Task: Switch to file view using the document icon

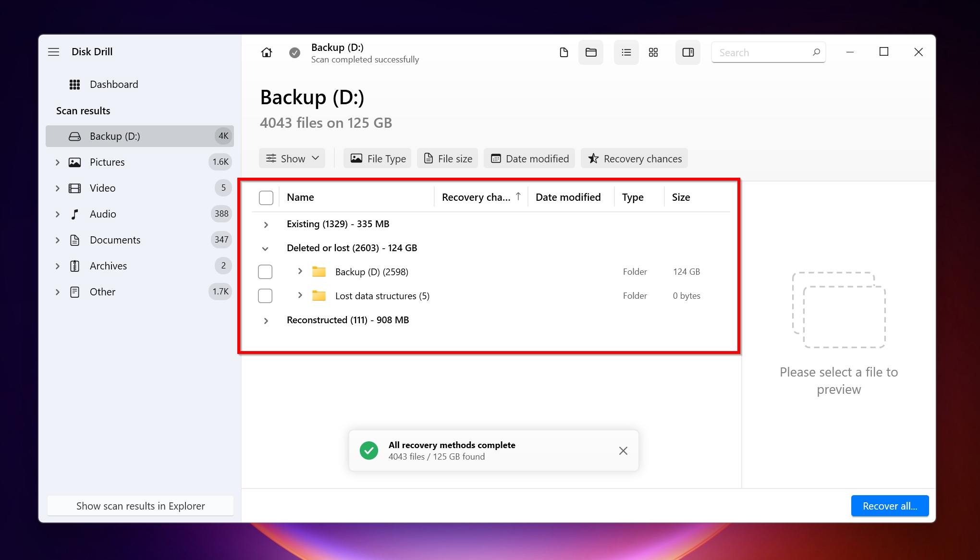Action: click(x=564, y=52)
